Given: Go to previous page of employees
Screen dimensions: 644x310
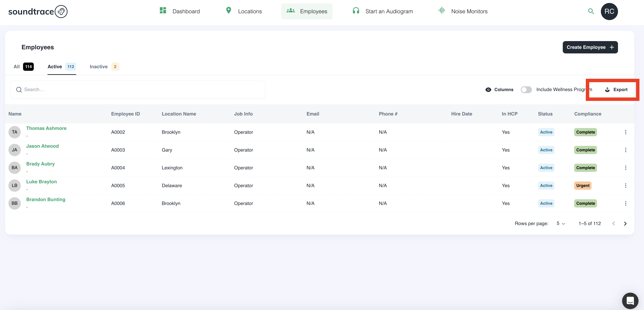Looking at the screenshot, I should pyautogui.click(x=613, y=223).
